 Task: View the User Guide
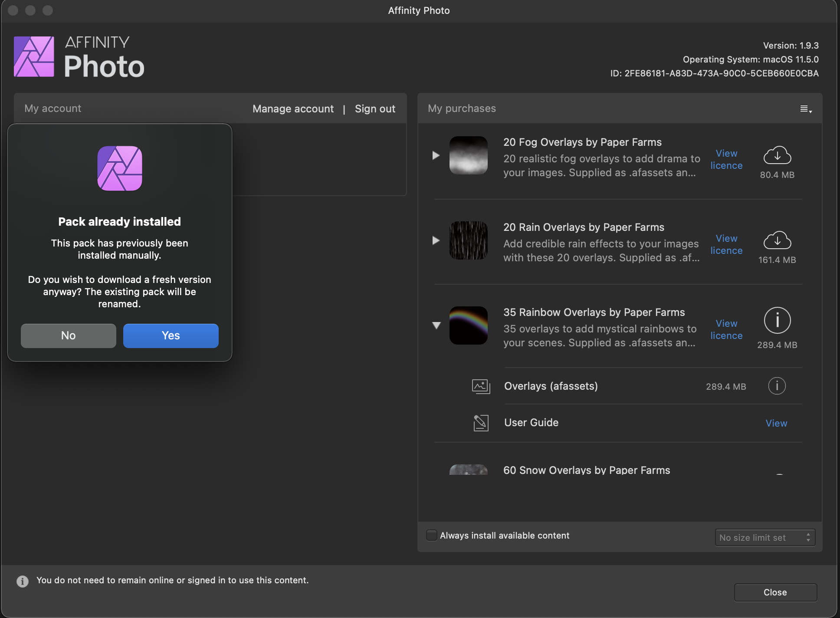[x=776, y=423]
